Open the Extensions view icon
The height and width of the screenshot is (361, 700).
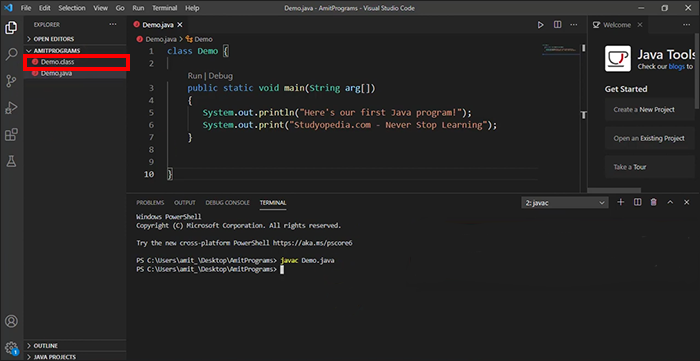(11, 134)
